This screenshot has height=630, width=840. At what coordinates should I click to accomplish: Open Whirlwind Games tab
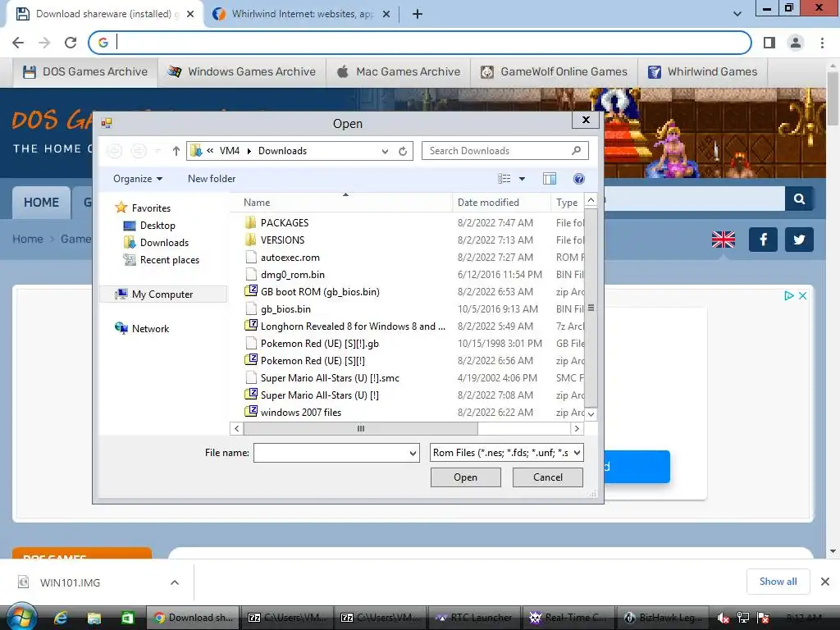pos(703,72)
